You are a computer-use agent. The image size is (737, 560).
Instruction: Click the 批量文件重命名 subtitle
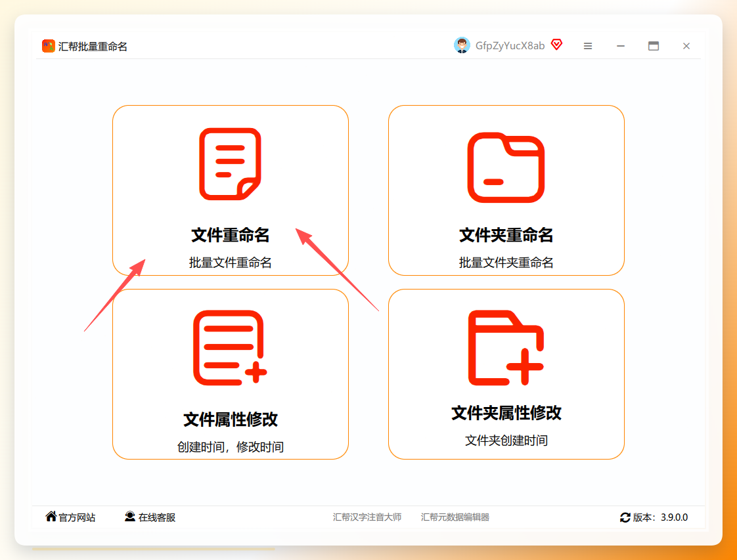(231, 262)
